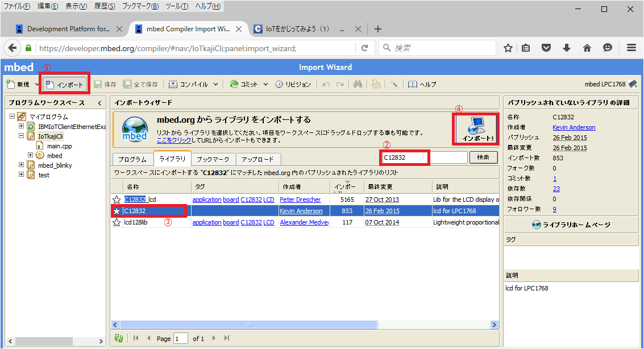The width and height of the screenshot is (644, 349).
Task: Open the ブックマーク(B) browser menu
Action: point(140,6)
